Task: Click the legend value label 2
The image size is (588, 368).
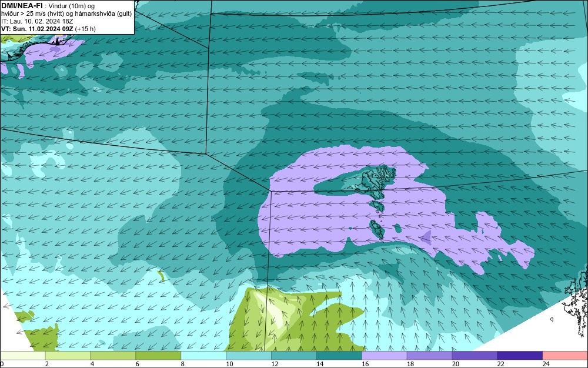Action: click(47, 364)
